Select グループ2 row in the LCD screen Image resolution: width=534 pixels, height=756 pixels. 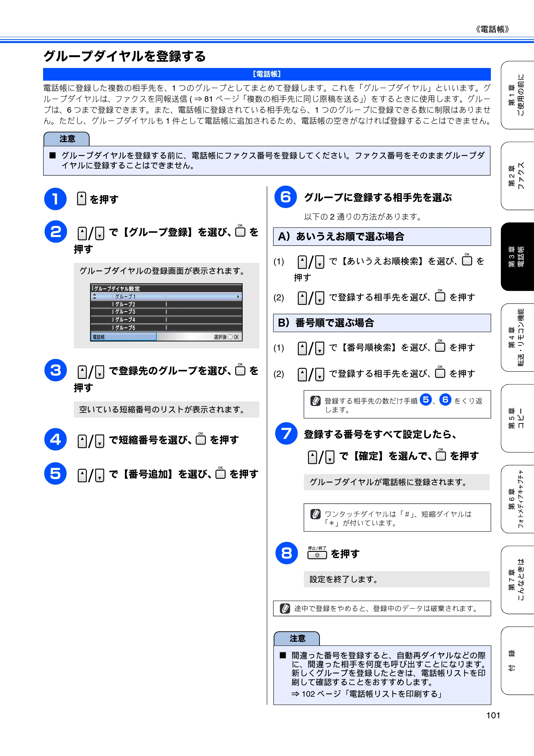coord(166,304)
